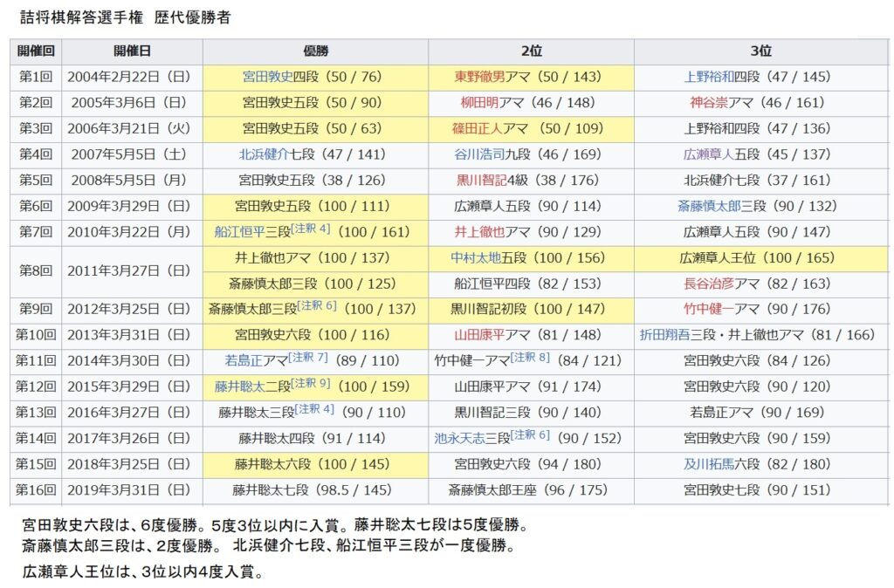Follow the 及川拓馬 link
Screen dimensions: 894x588
pos(709,464)
